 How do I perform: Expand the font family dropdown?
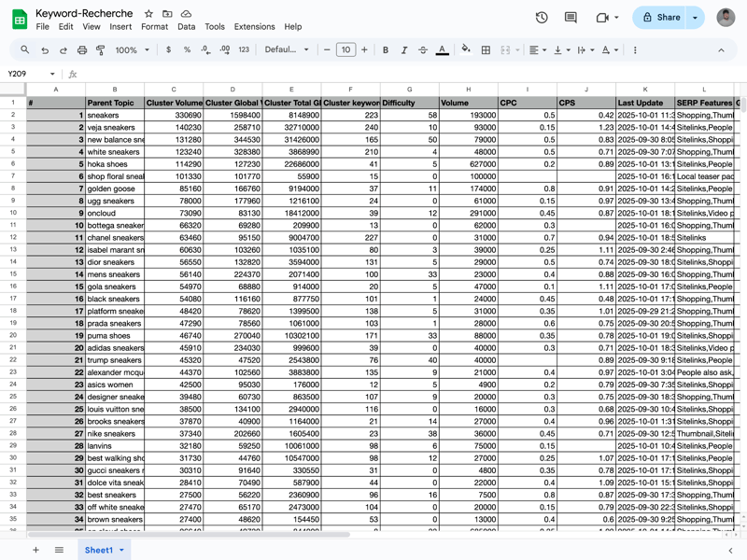coord(287,50)
